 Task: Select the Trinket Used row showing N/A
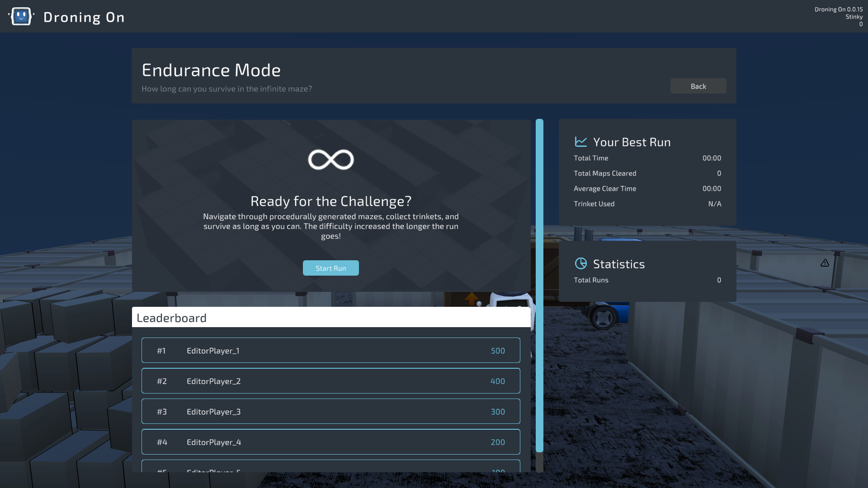tap(646, 204)
